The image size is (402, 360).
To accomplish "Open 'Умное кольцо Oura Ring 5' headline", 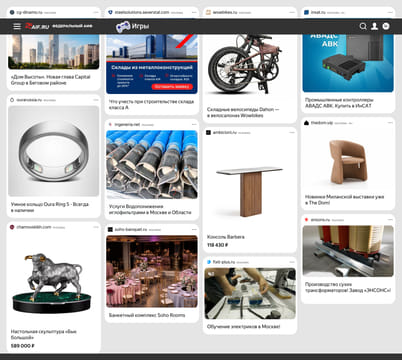I will pos(50,207).
